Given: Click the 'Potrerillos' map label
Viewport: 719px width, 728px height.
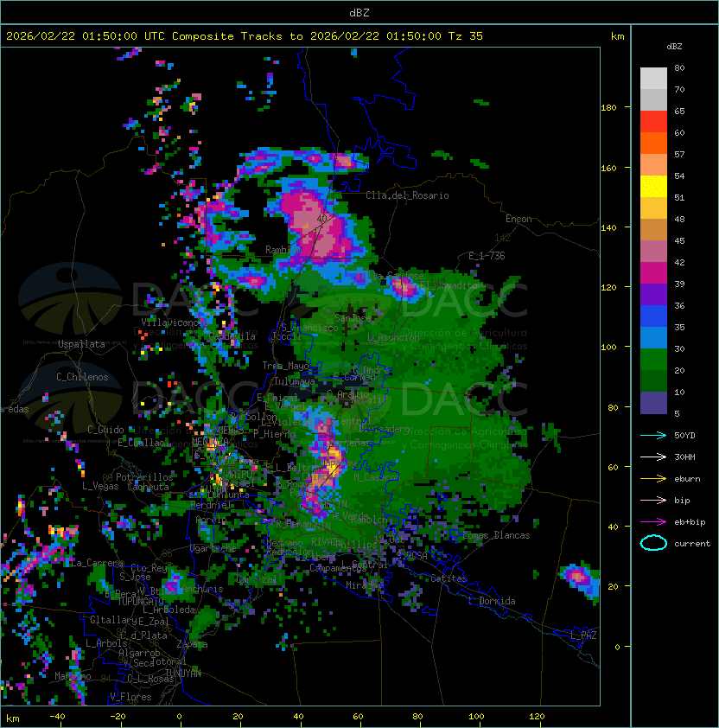Looking at the screenshot, I should click(144, 477).
